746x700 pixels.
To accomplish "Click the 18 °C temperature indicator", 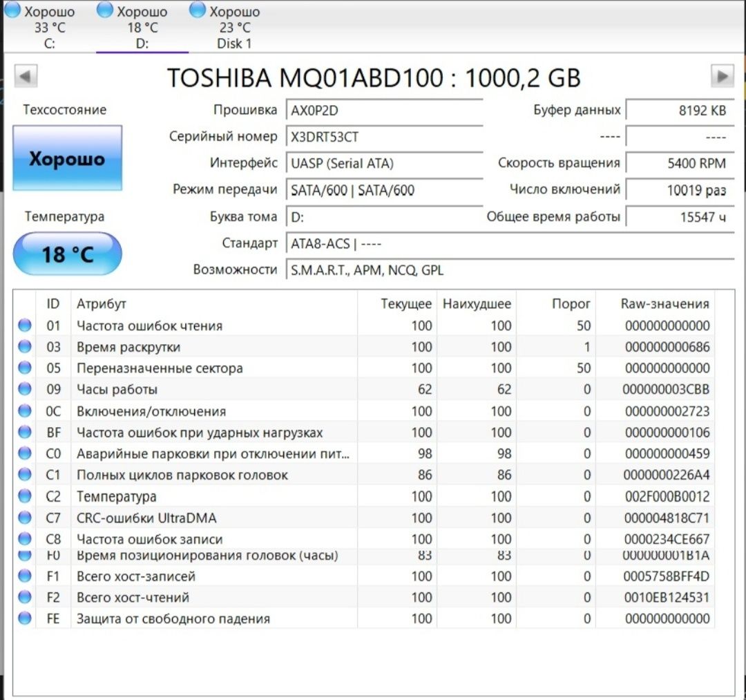I will tap(67, 254).
